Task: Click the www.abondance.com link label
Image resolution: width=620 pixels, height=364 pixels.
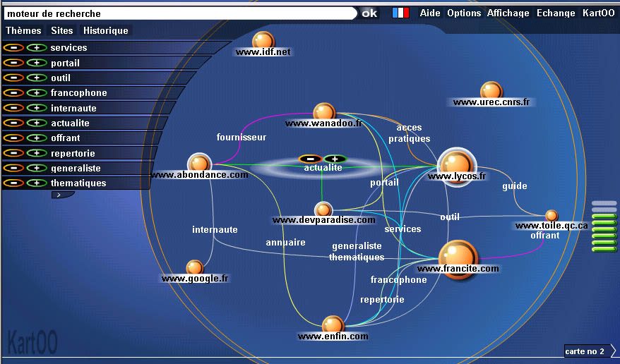Action: (200, 175)
